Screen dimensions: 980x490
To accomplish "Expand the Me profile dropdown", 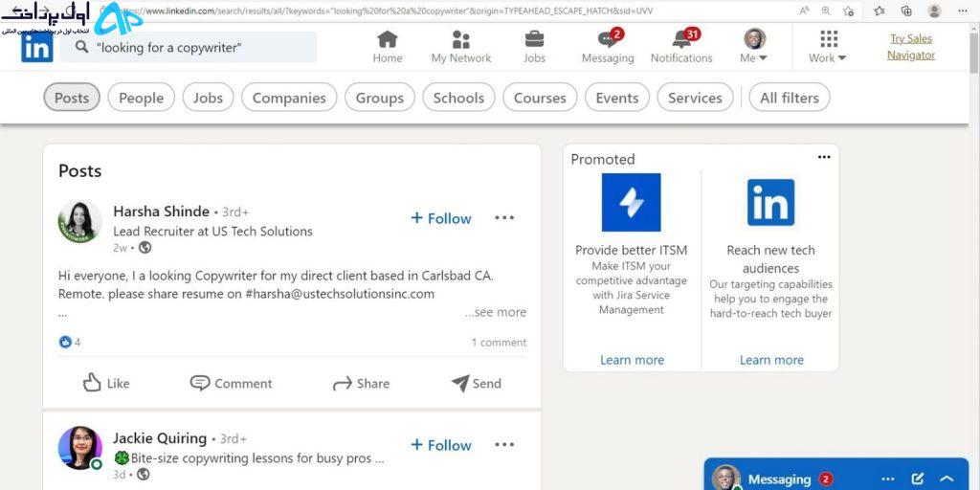I will (x=754, y=47).
